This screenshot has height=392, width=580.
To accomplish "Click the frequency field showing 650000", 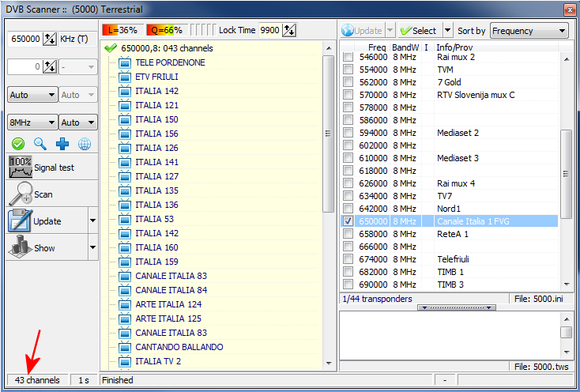I will 24,39.
